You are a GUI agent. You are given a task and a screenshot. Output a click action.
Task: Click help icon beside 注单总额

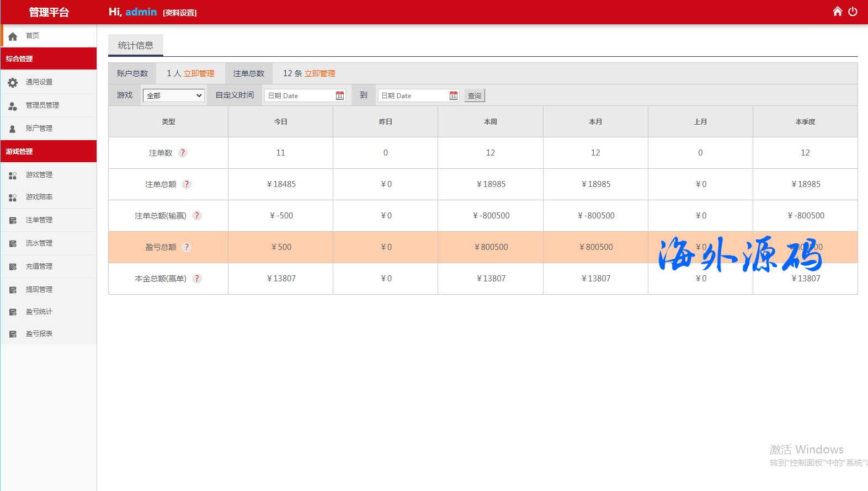(x=187, y=184)
